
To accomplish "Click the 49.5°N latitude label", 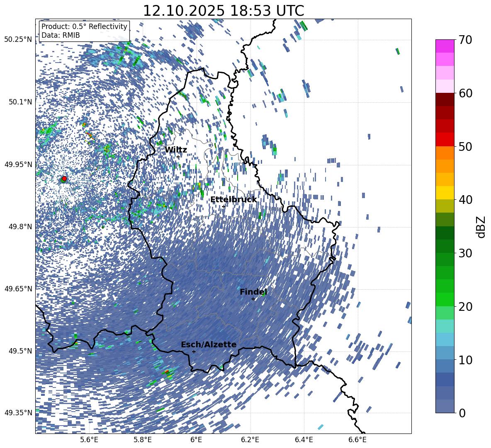I will pos(20,351).
